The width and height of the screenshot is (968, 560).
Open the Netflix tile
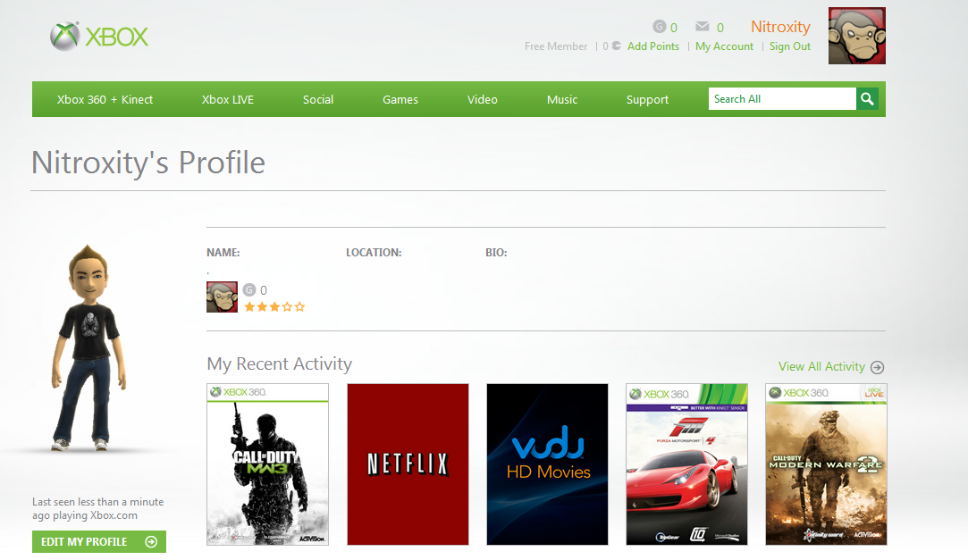coord(408,464)
